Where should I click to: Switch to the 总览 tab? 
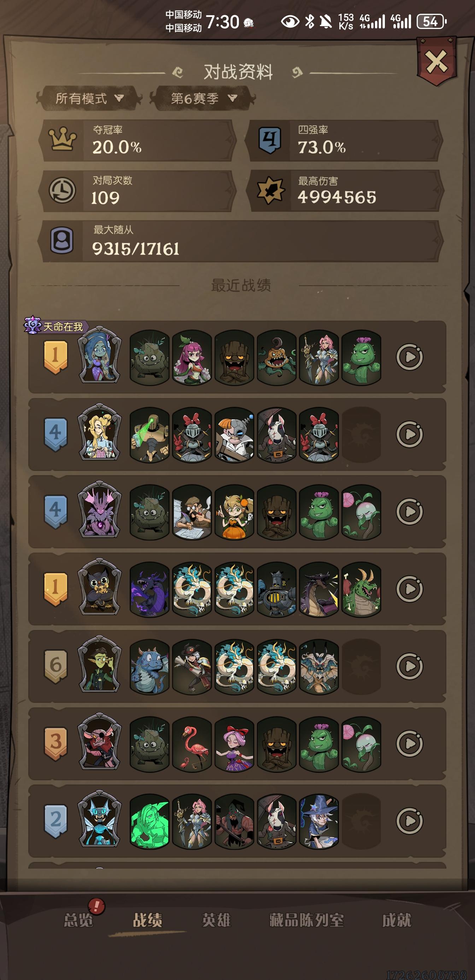pyautogui.click(x=78, y=920)
